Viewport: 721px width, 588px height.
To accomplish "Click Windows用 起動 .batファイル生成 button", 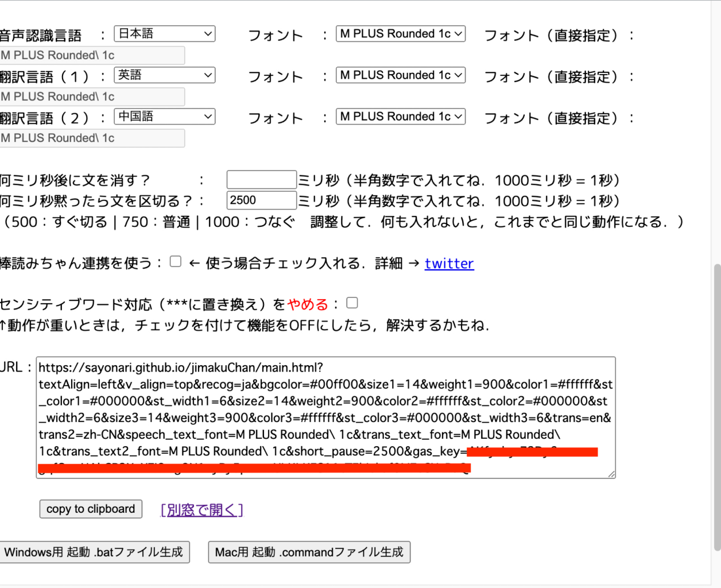I will pos(94,552).
